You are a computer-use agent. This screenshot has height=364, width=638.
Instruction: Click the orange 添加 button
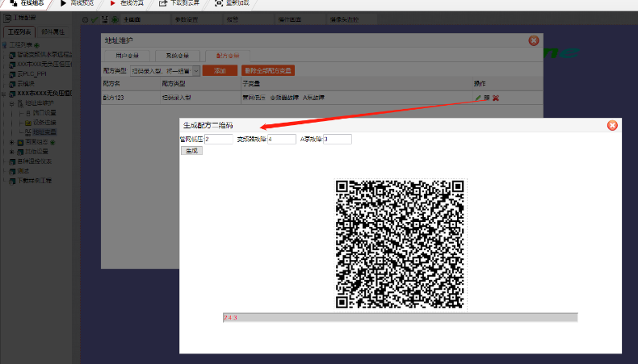[x=220, y=71]
